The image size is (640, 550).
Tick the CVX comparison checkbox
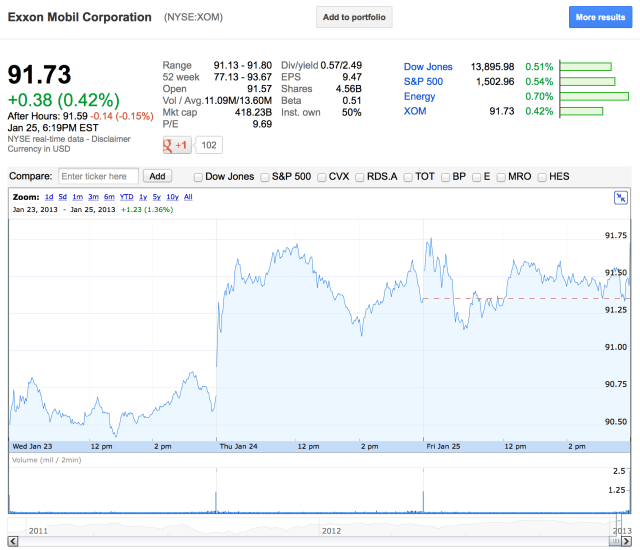coord(322,177)
